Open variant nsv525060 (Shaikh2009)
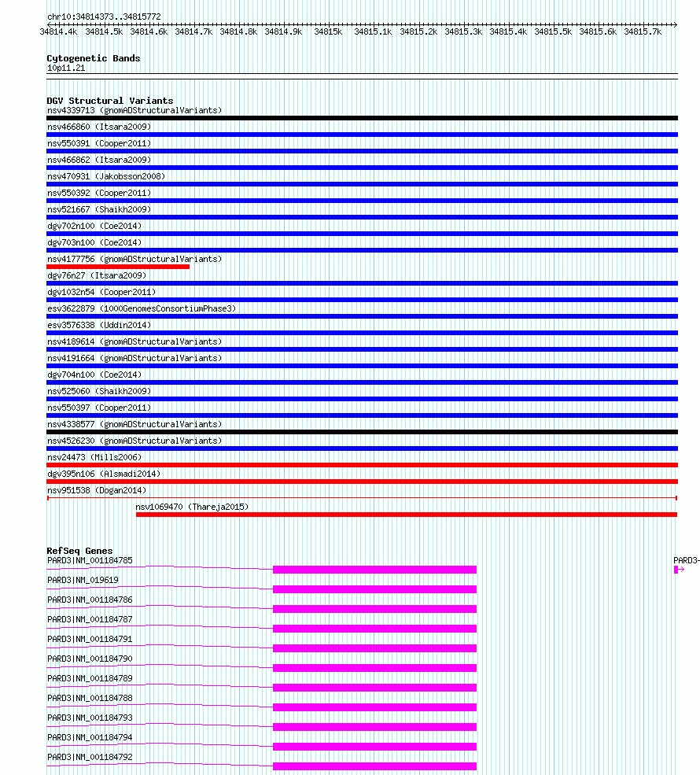Screen dimensions: 700x775 click(99, 392)
